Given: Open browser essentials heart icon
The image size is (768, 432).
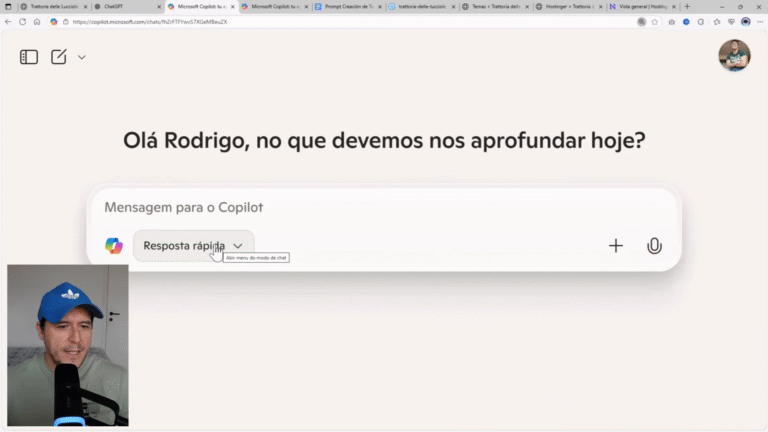Looking at the screenshot, I should (x=731, y=22).
